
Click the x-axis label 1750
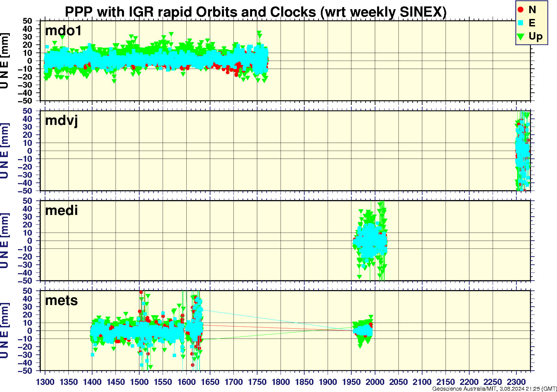point(257,382)
